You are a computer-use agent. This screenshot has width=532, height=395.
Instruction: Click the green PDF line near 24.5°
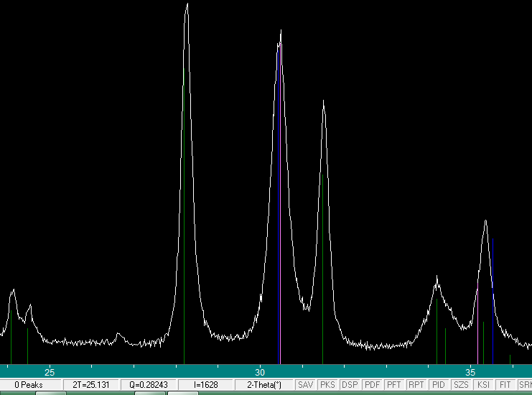[x=27, y=346]
